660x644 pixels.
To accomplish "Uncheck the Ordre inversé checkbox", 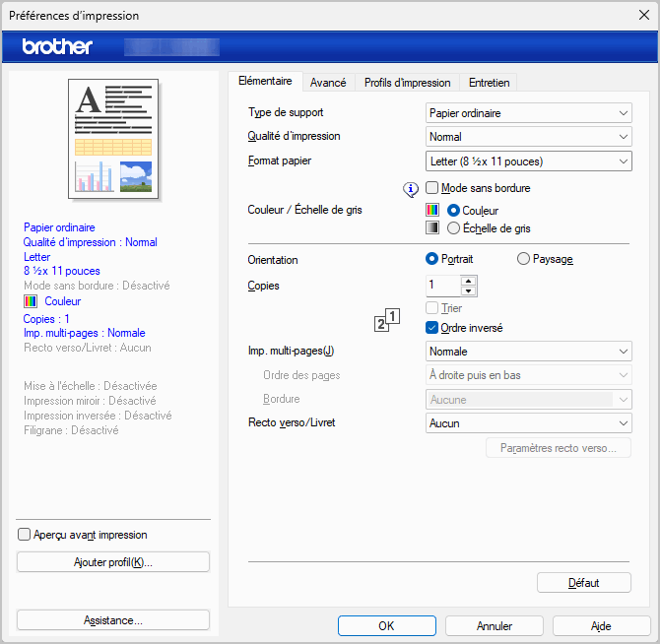I will pos(431,328).
